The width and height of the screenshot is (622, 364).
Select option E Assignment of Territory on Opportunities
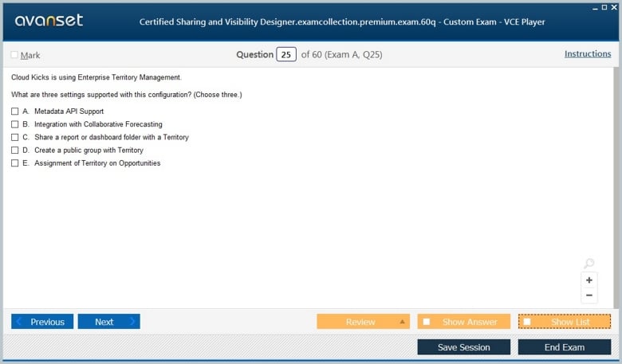tap(14, 163)
